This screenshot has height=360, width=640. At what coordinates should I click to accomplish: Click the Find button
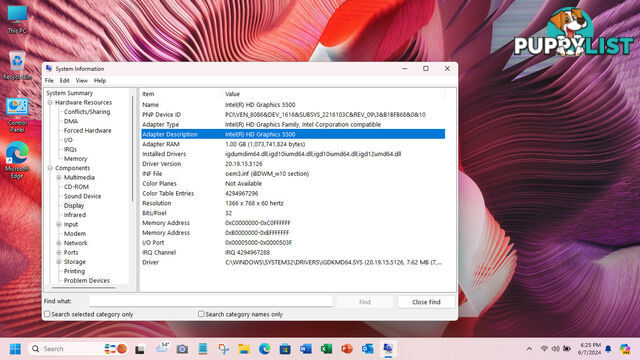pyautogui.click(x=365, y=302)
